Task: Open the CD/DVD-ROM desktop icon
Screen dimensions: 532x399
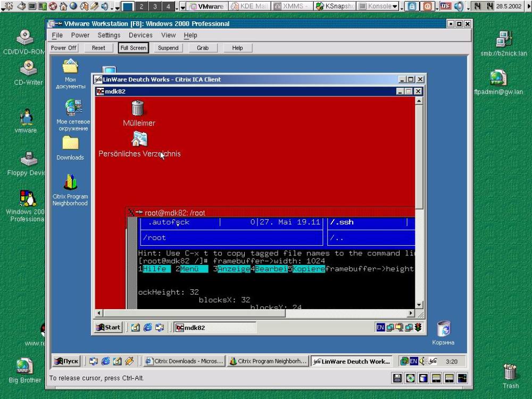Action: pyautogui.click(x=25, y=37)
